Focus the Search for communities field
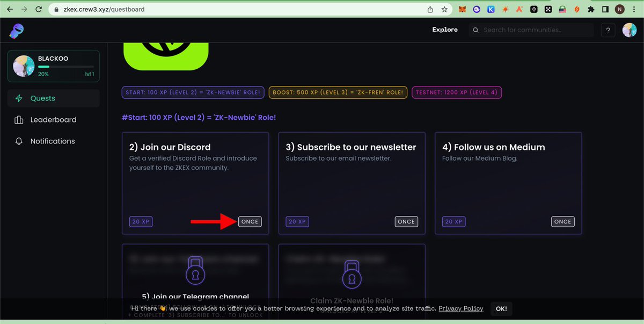The image size is (644, 324). (x=531, y=30)
